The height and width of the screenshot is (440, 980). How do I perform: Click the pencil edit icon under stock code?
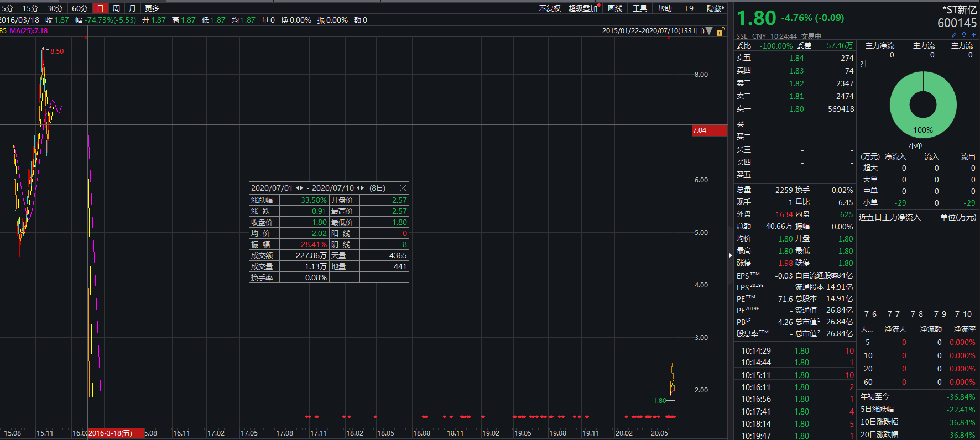click(x=954, y=35)
